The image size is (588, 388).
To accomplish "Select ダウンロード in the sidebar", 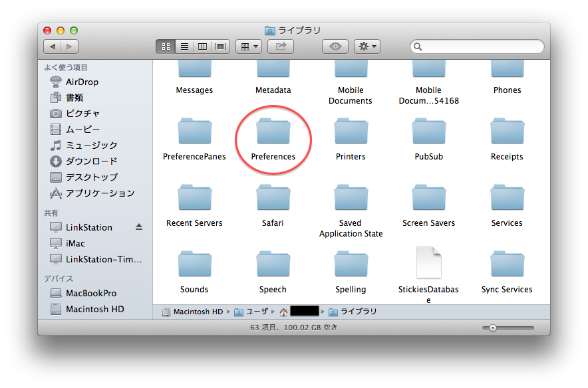I will click(x=91, y=161).
